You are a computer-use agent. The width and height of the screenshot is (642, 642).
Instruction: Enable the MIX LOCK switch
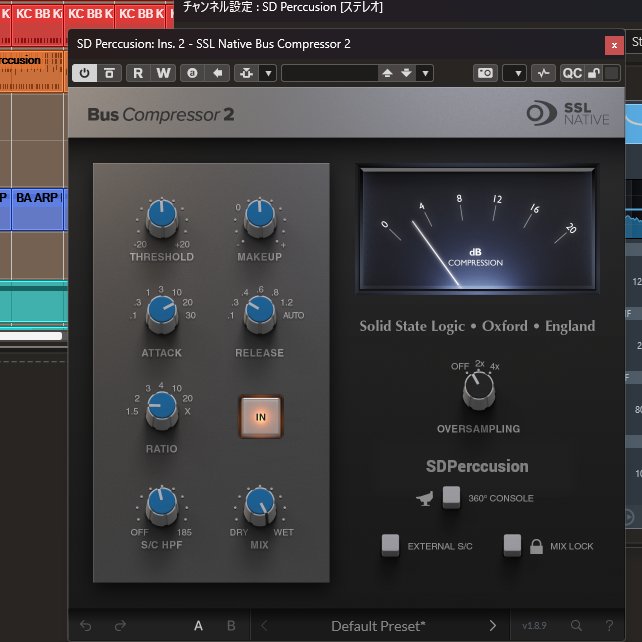512,545
